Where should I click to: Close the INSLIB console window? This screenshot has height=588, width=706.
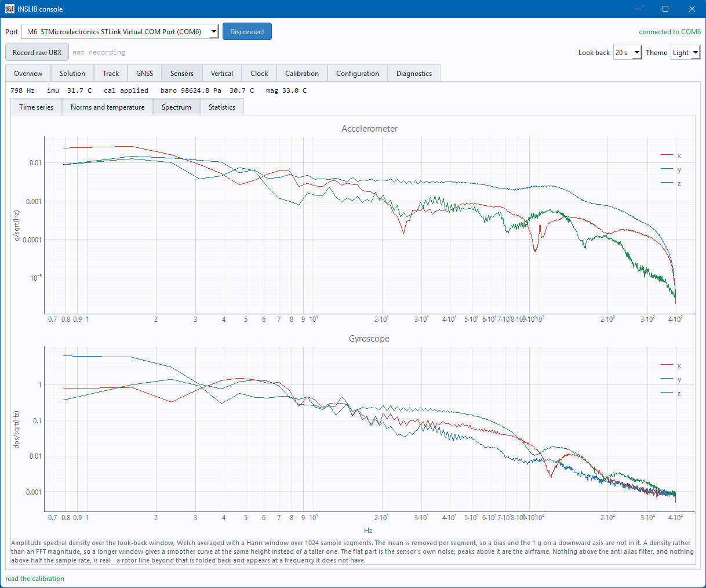click(692, 9)
